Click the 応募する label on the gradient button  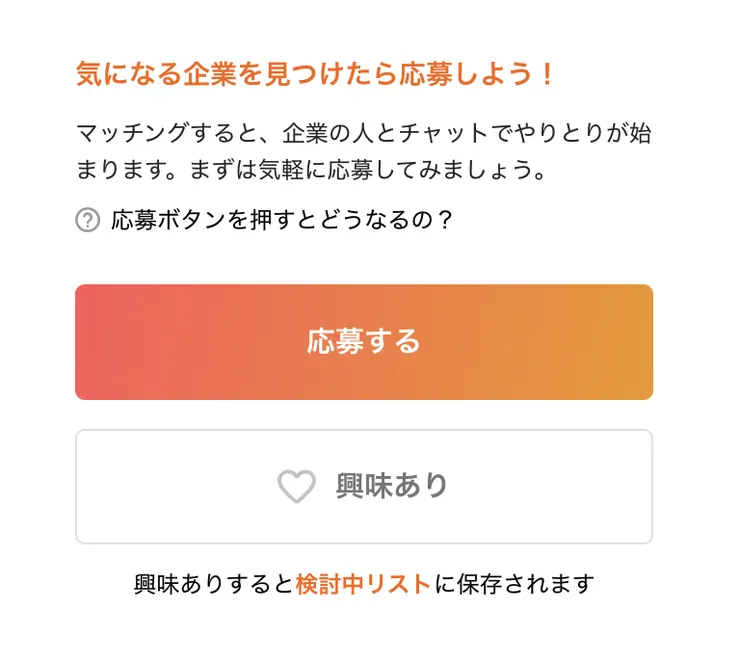(364, 342)
